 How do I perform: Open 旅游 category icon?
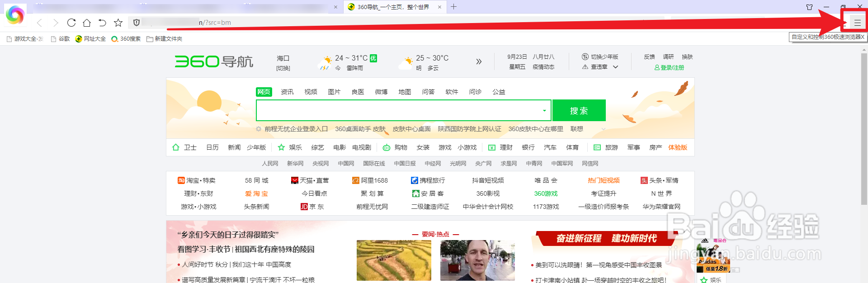[x=606, y=147]
